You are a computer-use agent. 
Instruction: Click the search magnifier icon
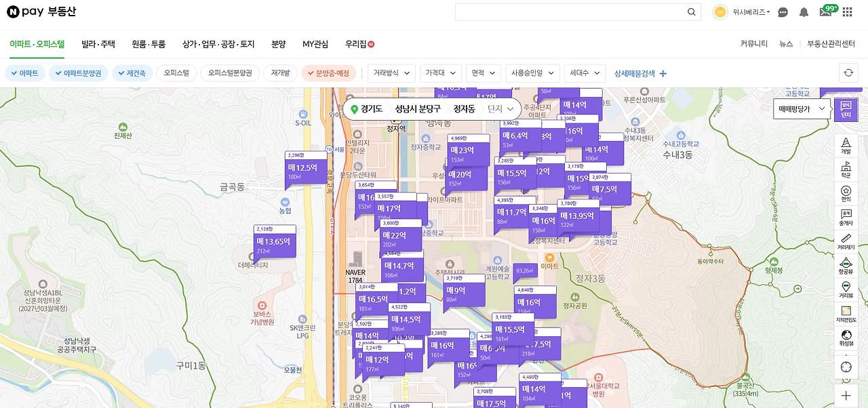692,12
